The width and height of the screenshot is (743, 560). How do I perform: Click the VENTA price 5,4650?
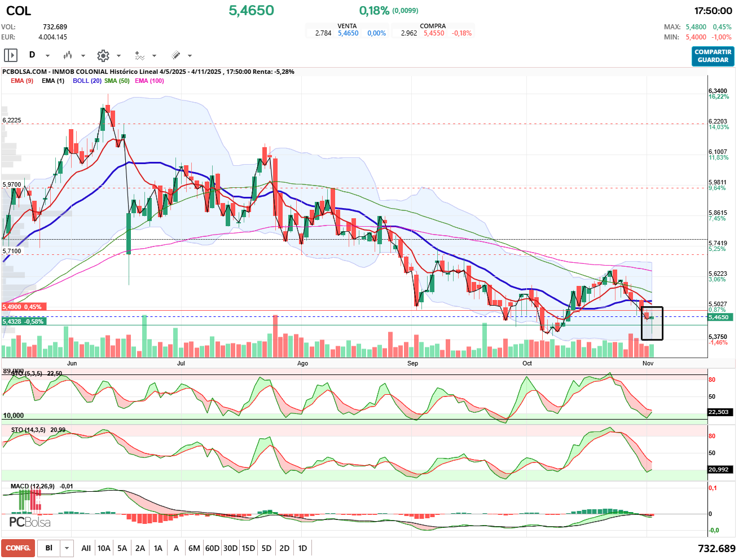[348, 33]
